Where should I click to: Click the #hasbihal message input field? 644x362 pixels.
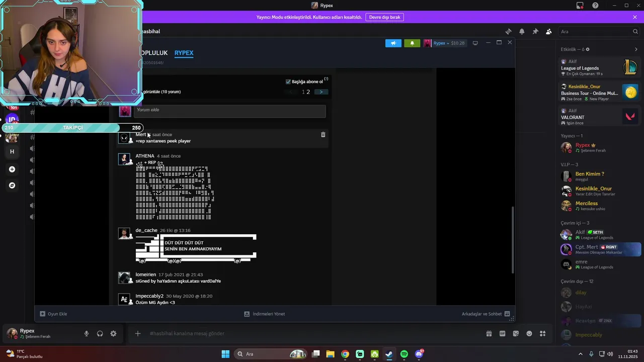point(312,333)
